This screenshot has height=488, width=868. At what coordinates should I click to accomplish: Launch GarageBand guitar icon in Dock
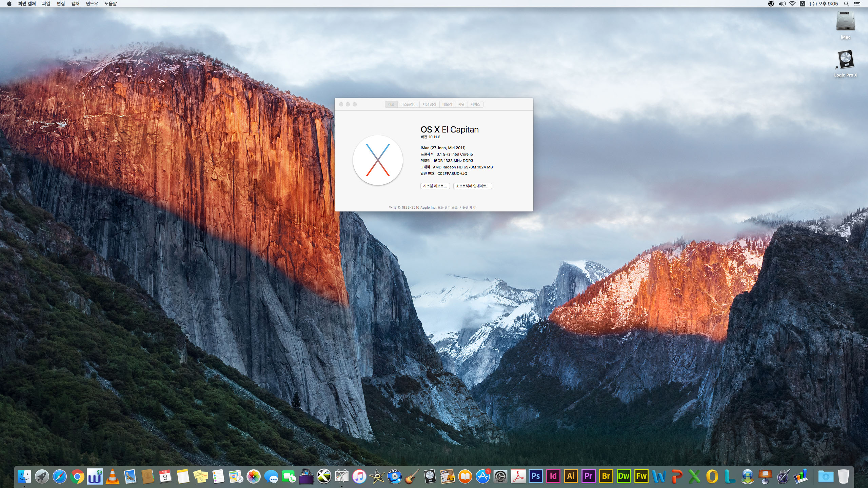[412, 476]
